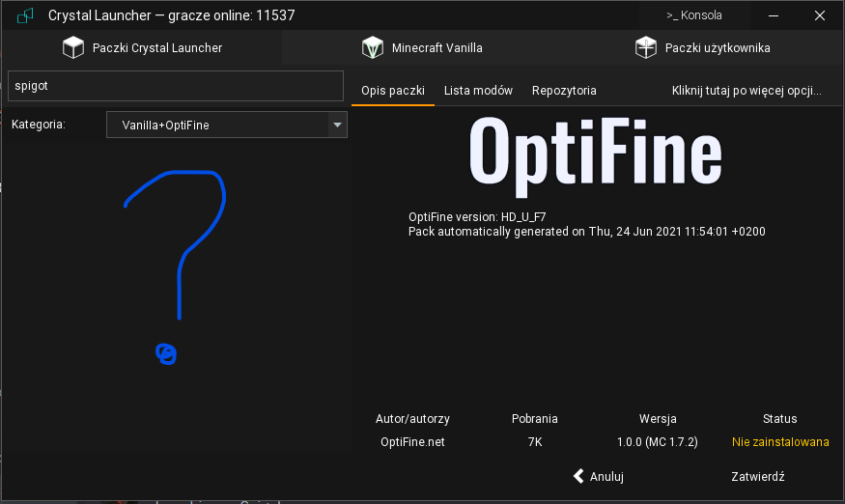Click the Nie zainstalowana status text
The image size is (845, 504).
(x=780, y=442)
